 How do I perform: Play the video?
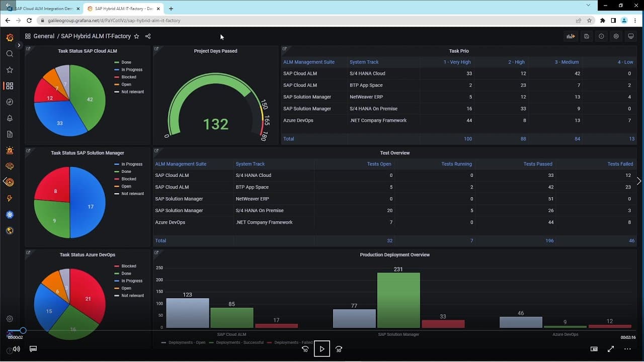coord(322,349)
